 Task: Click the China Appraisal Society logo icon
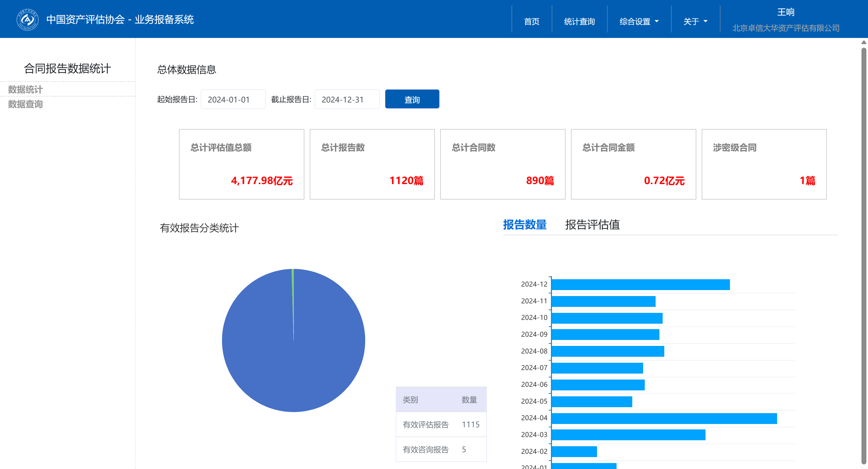tap(27, 20)
